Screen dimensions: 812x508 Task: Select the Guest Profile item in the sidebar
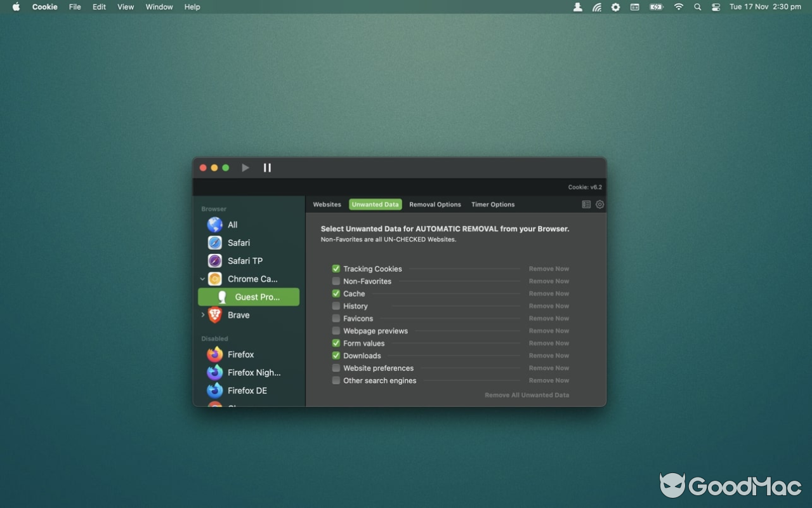pyautogui.click(x=249, y=297)
